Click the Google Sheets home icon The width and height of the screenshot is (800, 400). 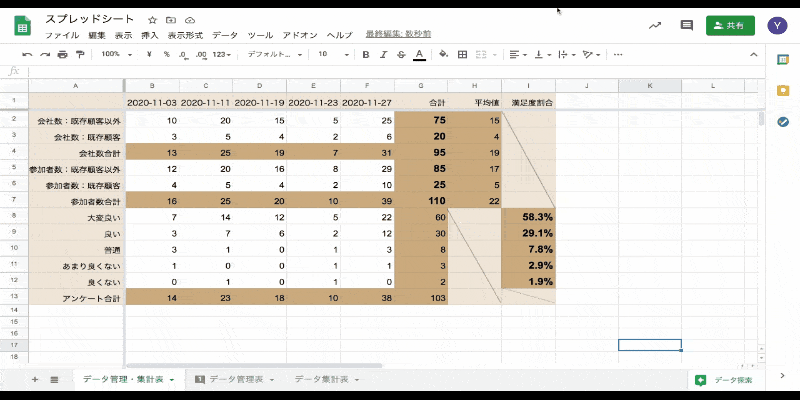click(22, 26)
